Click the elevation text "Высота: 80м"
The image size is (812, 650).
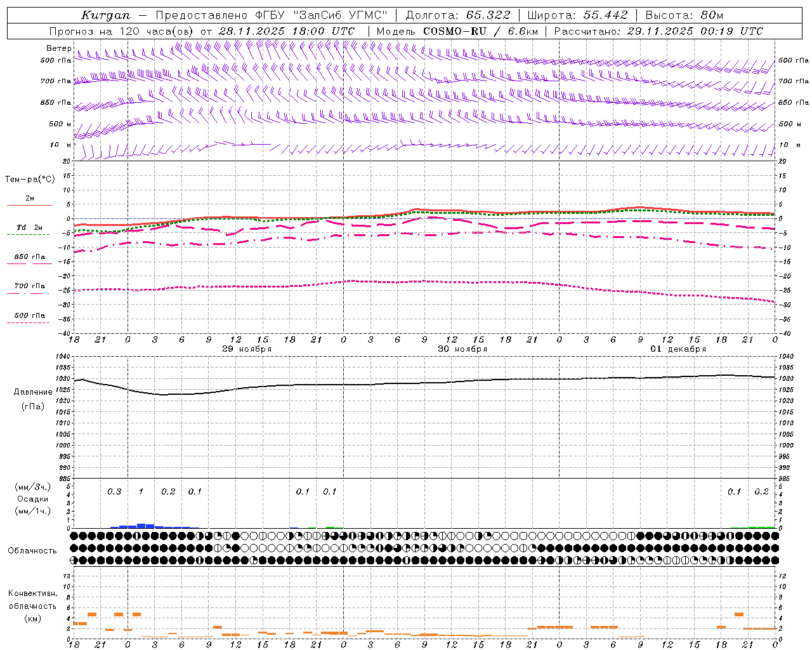pyautogui.click(x=684, y=15)
